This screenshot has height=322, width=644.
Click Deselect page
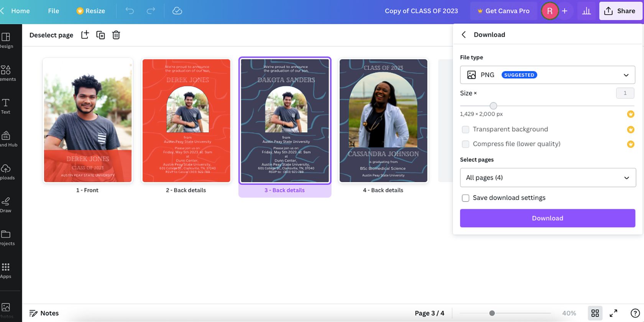click(51, 35)
